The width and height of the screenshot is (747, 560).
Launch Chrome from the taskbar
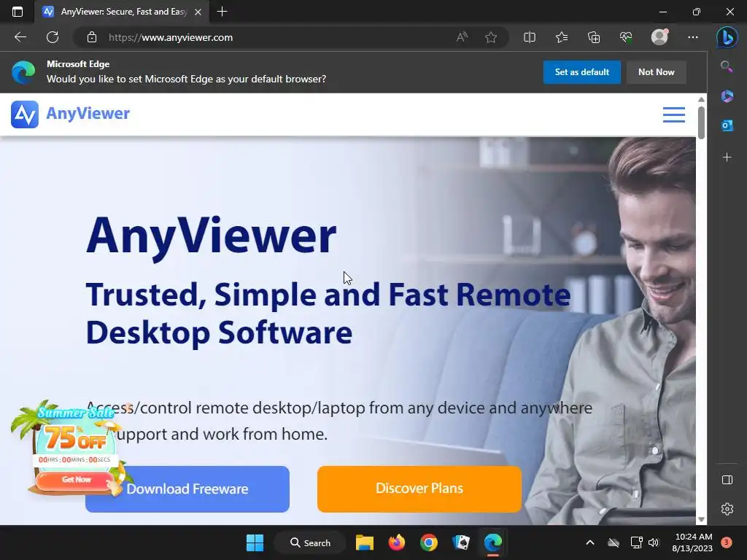(429, 542)
